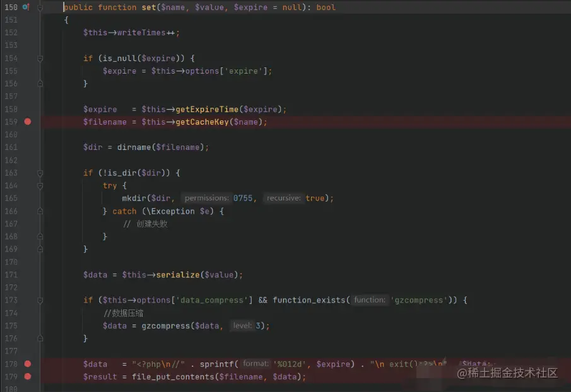Click the 'data_compress' option key

(212, 301)
